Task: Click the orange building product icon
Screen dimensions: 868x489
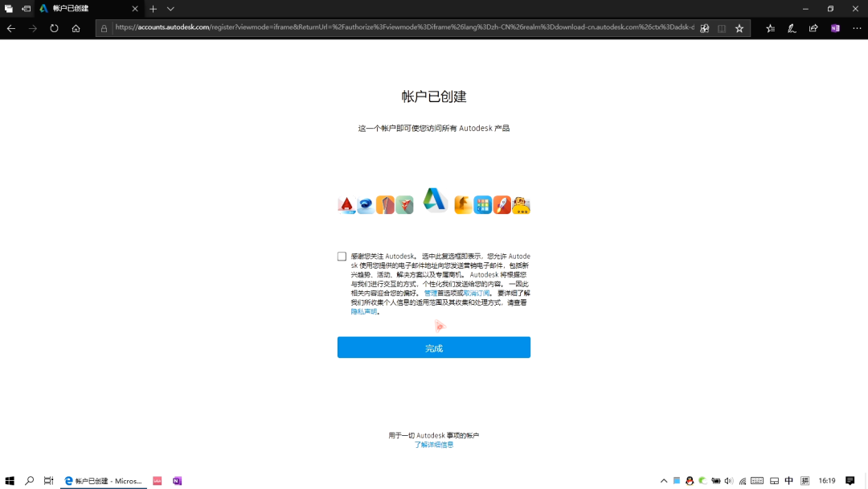Action: (385, 205)
